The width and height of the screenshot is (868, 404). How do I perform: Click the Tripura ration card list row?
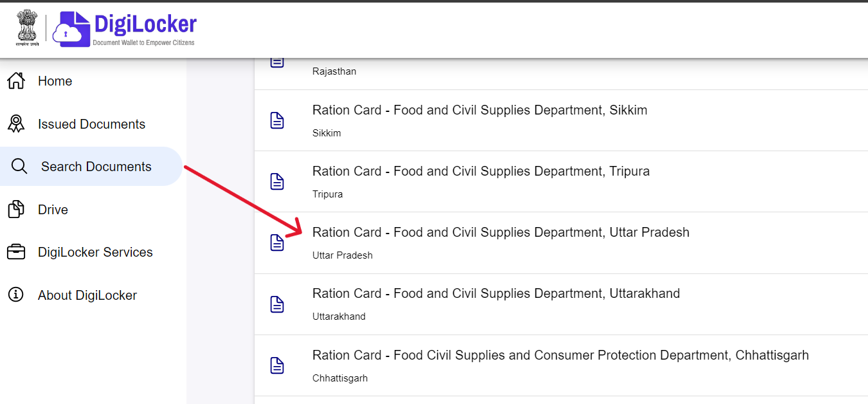point(481,181)
